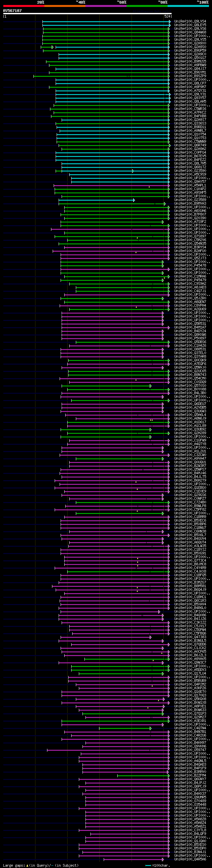Open hit UniRef100_Q93Y57
The width and height of the screenshot is (212, 868).
pos(190,98)
